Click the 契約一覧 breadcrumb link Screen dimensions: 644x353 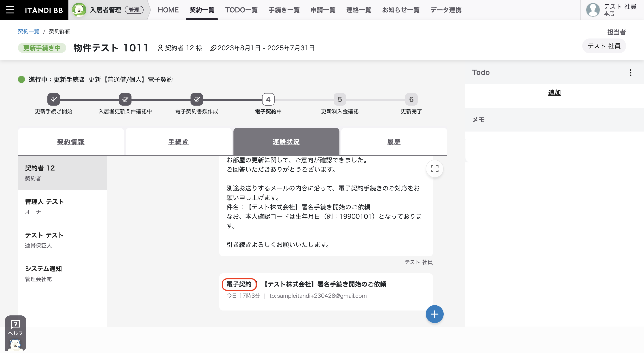click(x=28, y=31)
